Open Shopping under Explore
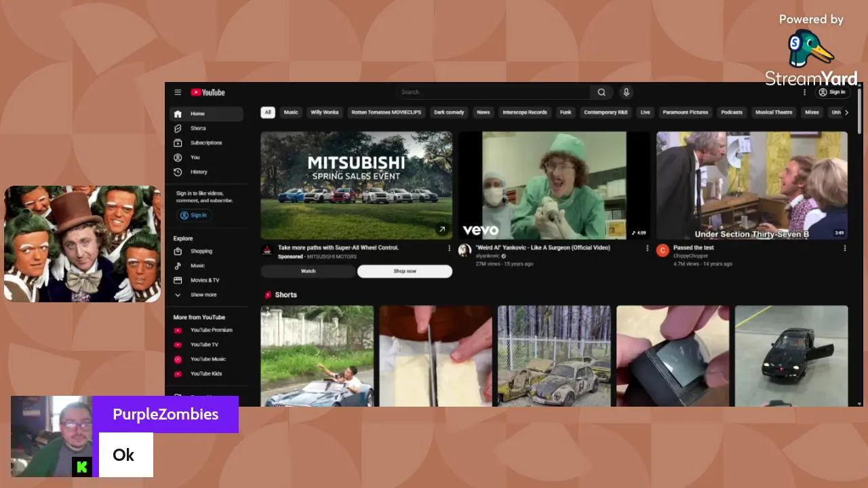 tap(206, 251)
